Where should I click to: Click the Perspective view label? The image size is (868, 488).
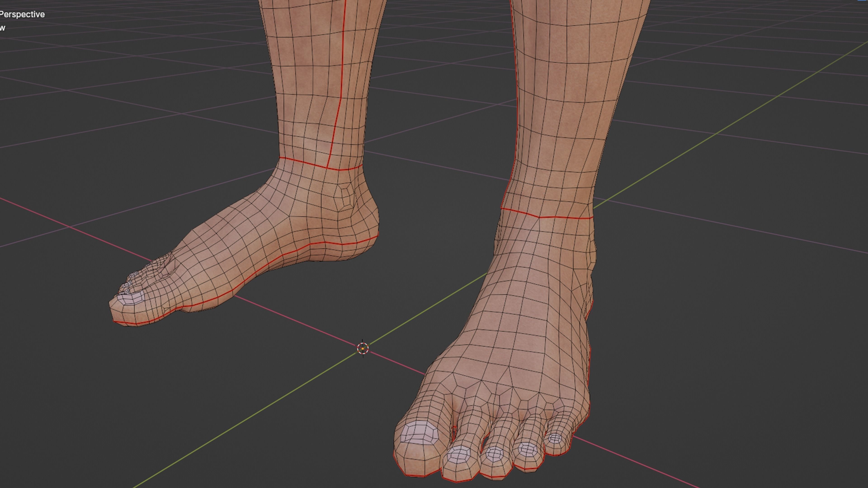(x=22, y=14)
